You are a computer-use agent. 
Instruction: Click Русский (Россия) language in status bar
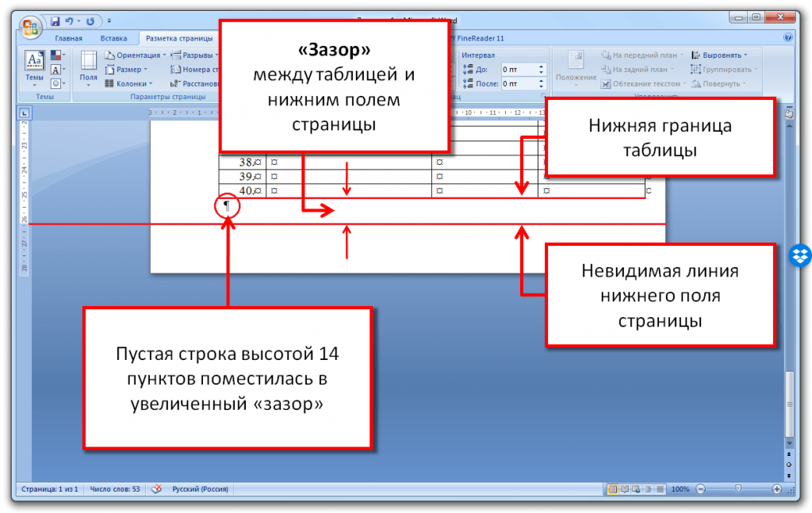coord(200,489)
